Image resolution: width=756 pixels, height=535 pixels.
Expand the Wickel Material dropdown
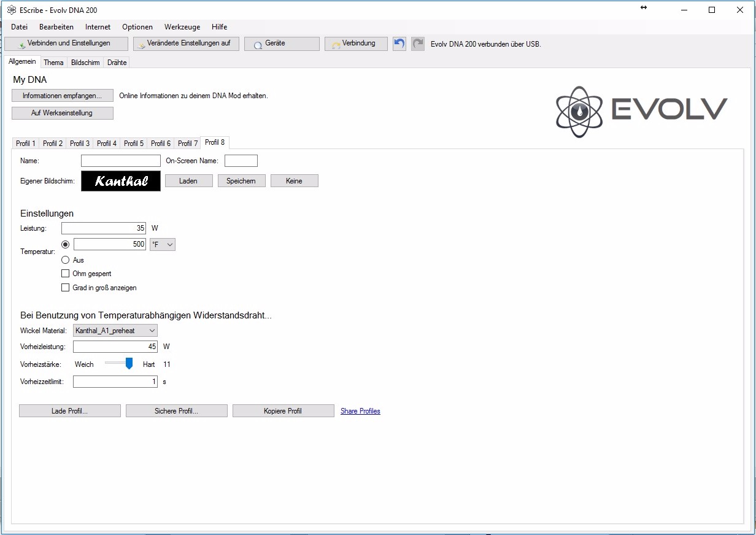pyautogui.click(x=115, y=331)
